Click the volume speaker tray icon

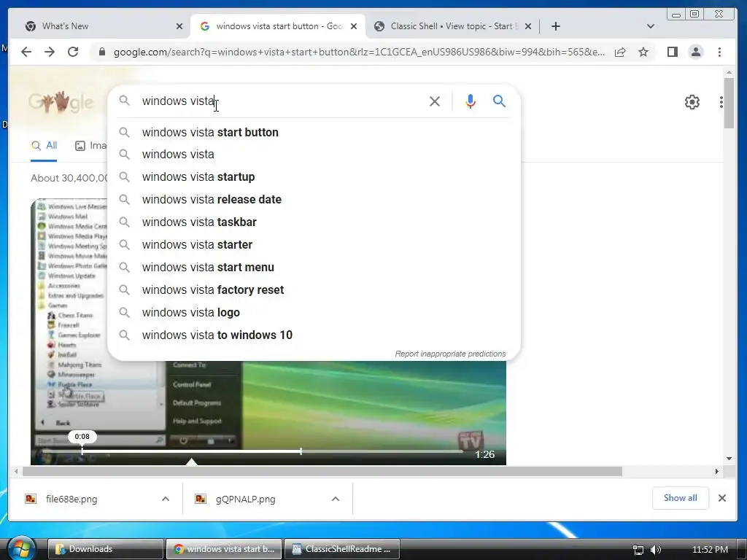click(656, 550)
